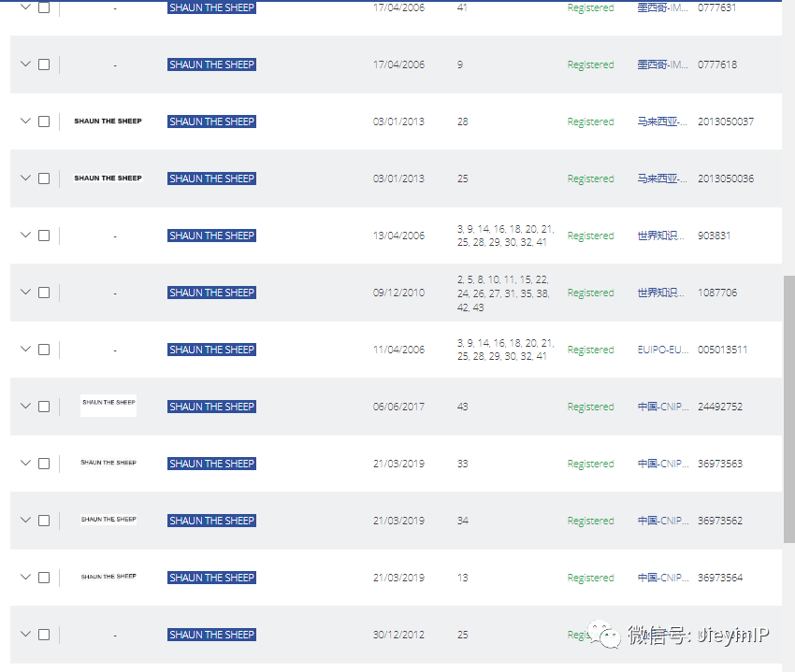View the trademark thumbnail for 36973562
795x672 pixels.
tap(108, 519)
